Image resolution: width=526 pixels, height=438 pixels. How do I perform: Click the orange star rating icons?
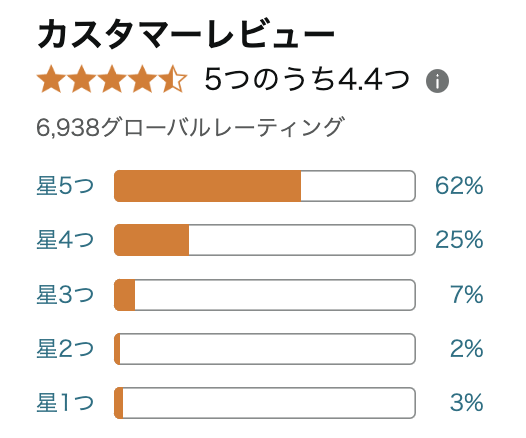(111, 79)
